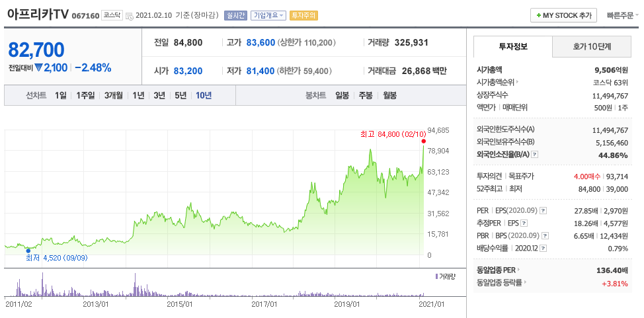Open the 배당수익률 2020.12 help question icon

pos(543,249)
